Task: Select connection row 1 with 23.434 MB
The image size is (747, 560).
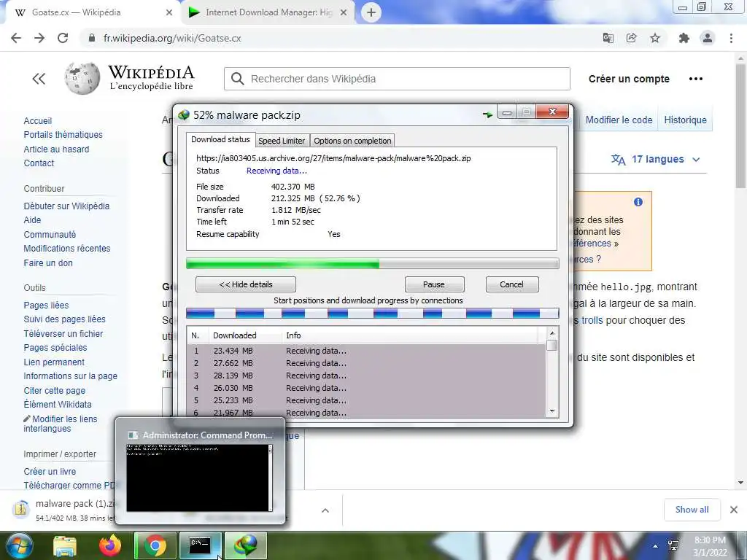Action: (x=366, y=351)
